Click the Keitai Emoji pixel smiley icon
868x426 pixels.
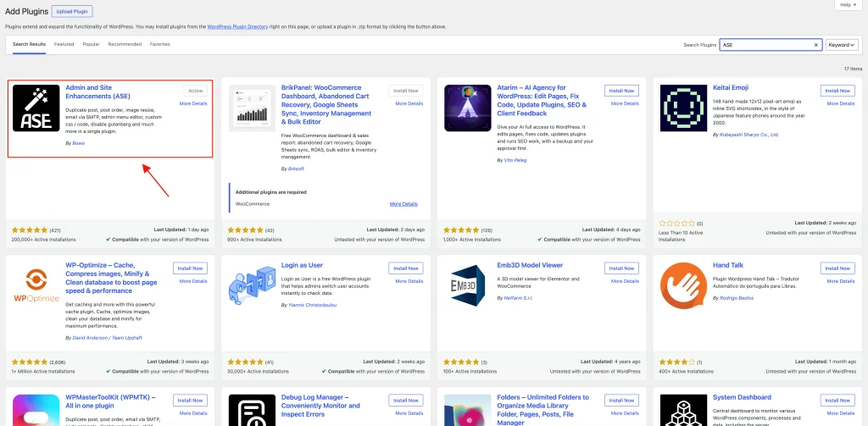(x=684, y=108)
